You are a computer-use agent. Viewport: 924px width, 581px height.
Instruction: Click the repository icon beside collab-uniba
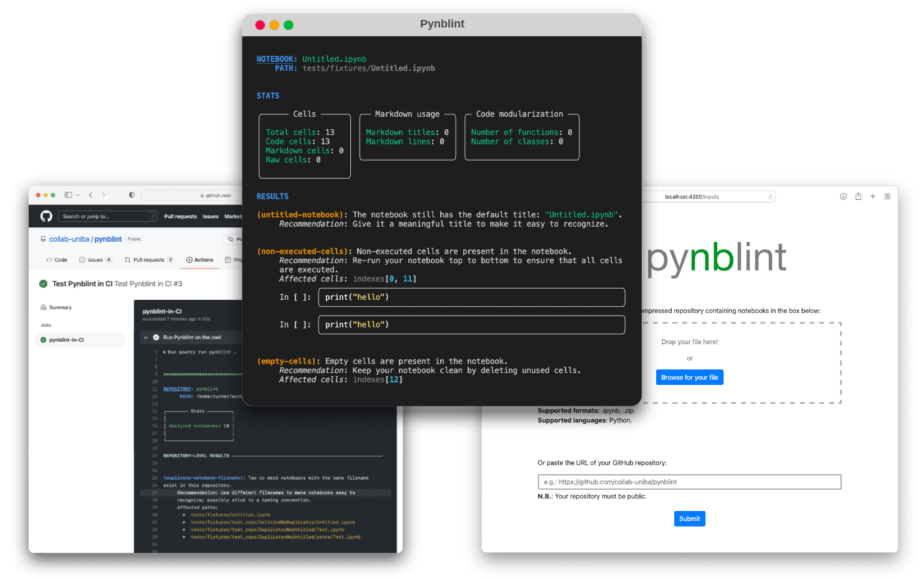(x=43, y=239)
